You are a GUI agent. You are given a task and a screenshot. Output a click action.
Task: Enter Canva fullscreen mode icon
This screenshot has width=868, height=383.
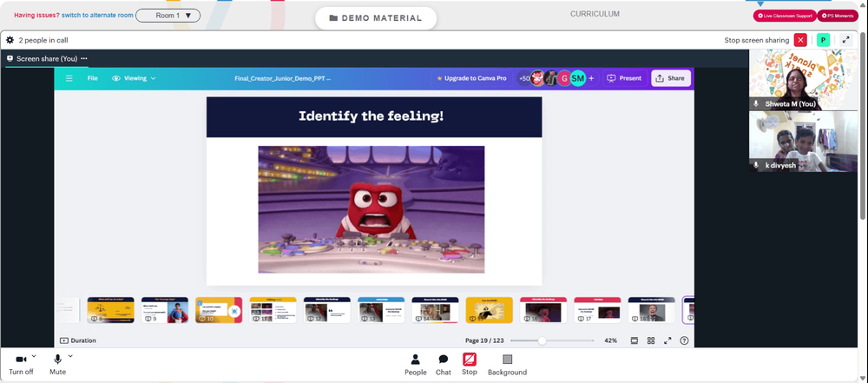(667, 340)
